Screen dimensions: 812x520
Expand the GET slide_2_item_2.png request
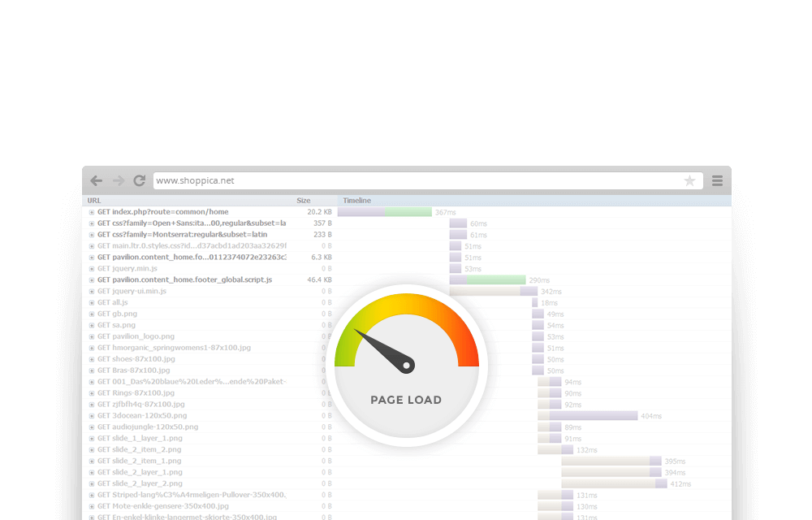click(92, 449)
